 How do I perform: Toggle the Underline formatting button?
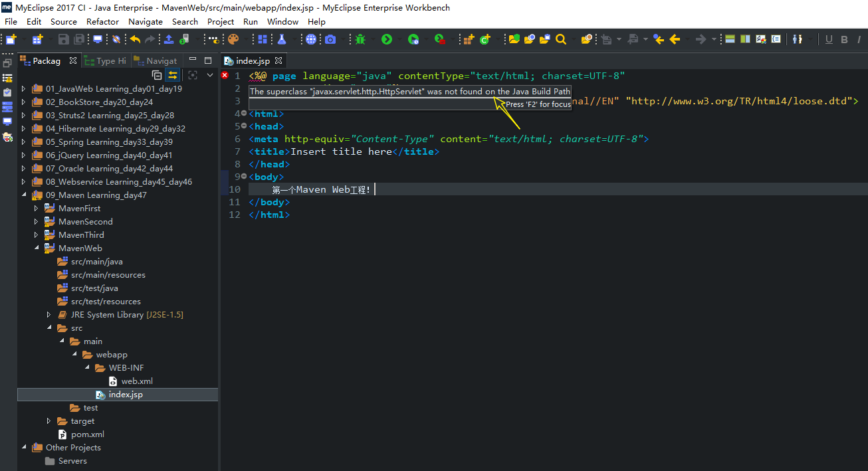click(x=829, y=39)
